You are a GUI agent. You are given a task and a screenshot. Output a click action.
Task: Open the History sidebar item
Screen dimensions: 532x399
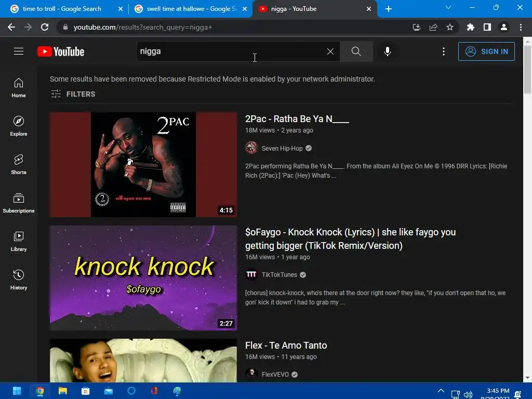pyautogui.click(x=19, y=280)
